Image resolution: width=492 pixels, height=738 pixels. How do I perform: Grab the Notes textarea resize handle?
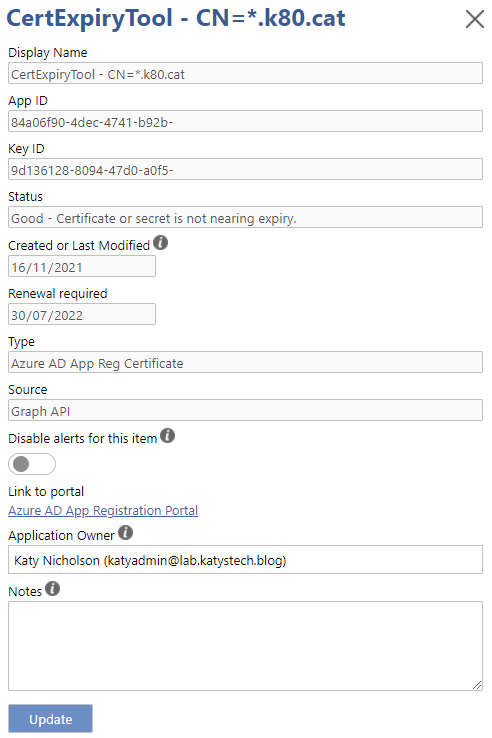[x=477, y=685]
